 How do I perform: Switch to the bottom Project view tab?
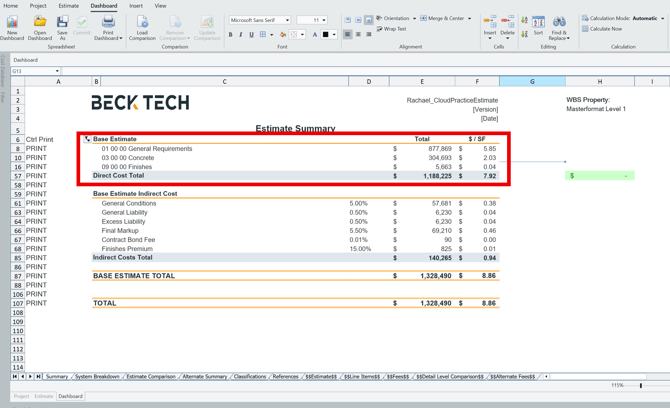pyautogui.click(x=21, y=396)
